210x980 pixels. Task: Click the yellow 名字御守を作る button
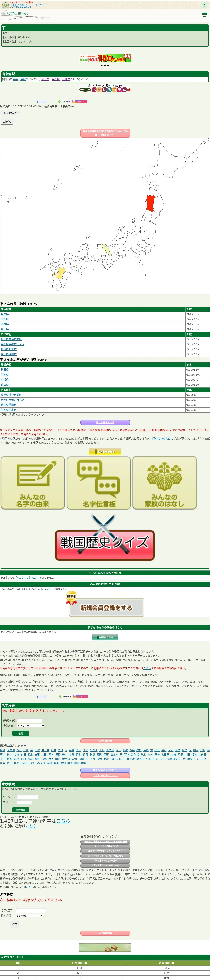[105, 452]
